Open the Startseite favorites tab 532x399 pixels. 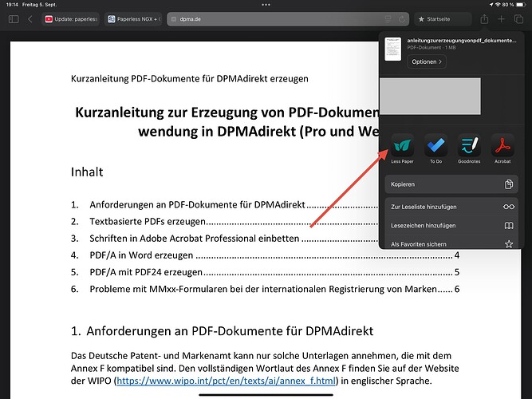point(443,19)
